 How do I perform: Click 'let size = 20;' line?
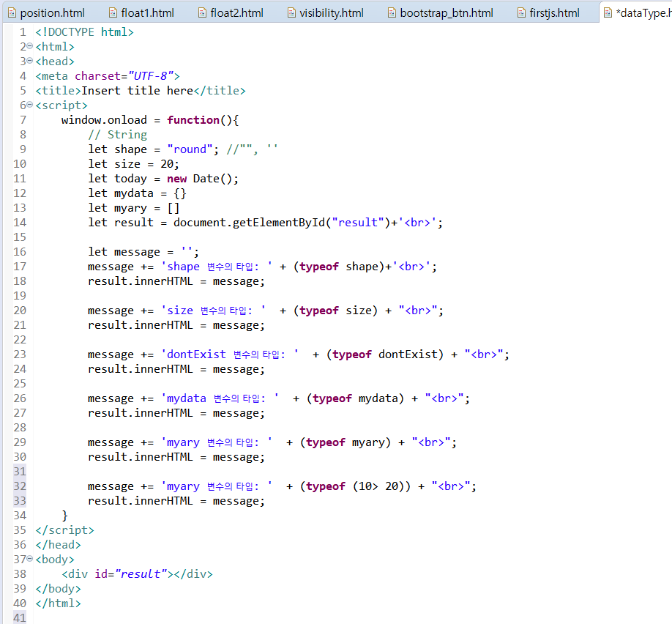tap(134, 164)
